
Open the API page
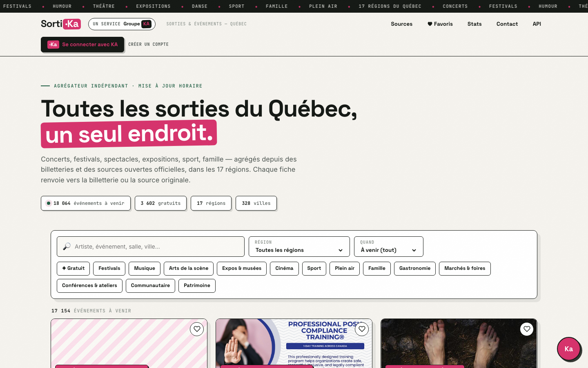pos(537,24)
